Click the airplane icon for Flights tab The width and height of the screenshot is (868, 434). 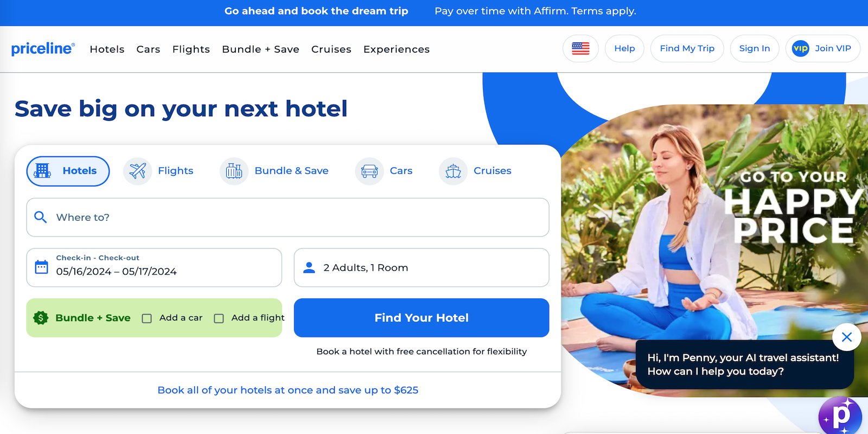138,171
